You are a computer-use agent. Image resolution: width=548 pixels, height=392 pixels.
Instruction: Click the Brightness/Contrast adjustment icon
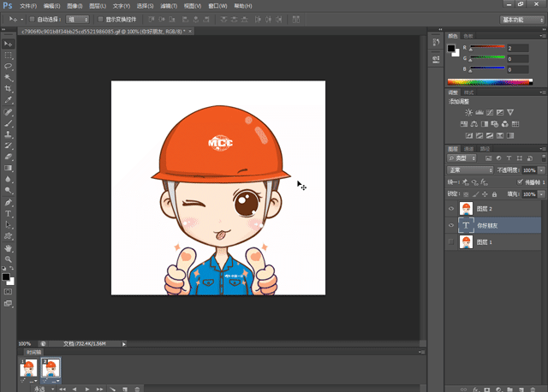468,112
